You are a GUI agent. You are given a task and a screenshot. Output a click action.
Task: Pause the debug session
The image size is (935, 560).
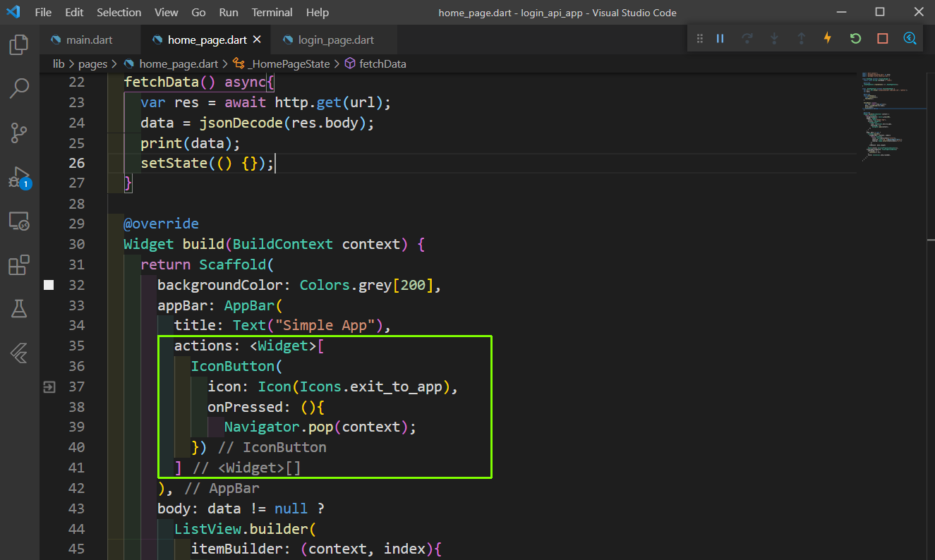720,38
